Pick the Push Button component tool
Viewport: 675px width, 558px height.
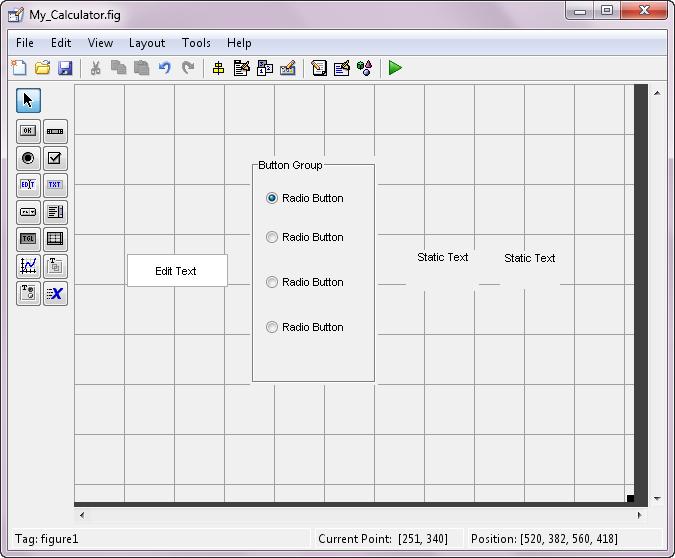coord(28,131)
